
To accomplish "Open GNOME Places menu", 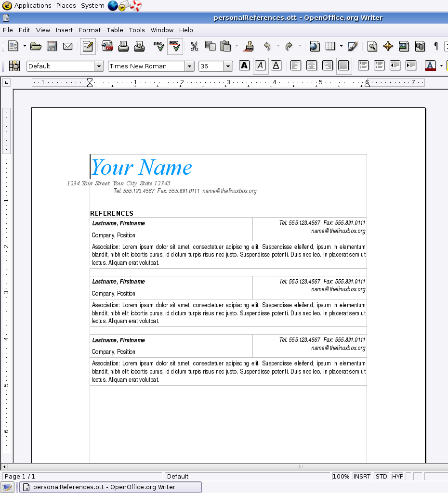I will [66, 5].
